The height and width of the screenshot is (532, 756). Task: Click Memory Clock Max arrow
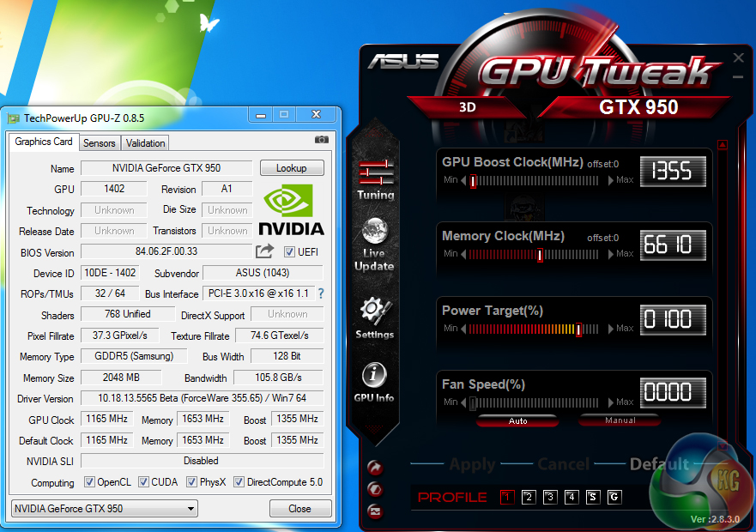tap(611, 254)
